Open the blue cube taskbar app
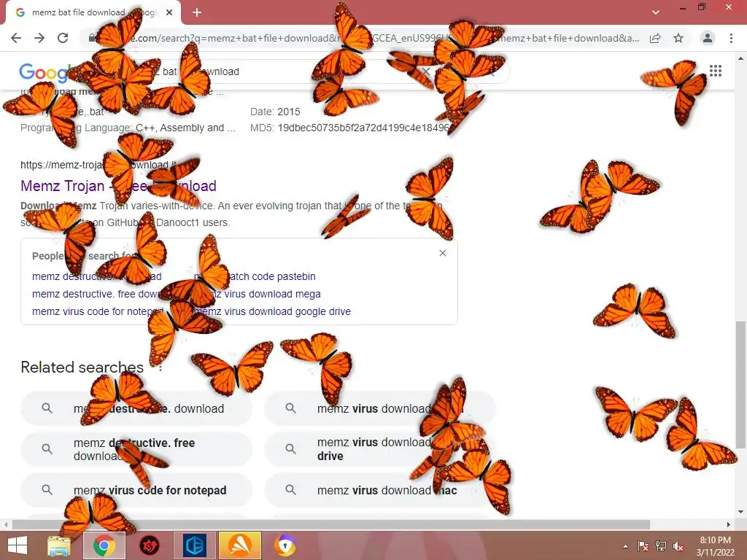747x560 pixels. click(x=194, y=545)
